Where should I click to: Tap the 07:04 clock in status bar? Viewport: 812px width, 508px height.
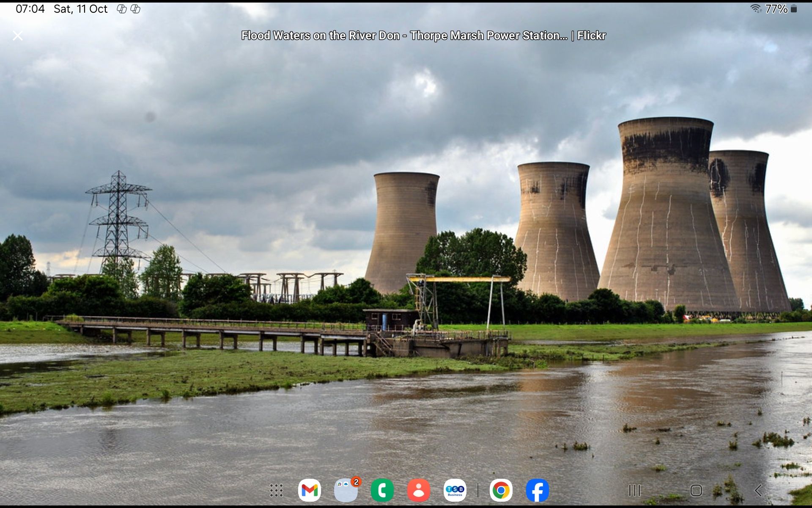pyautogui.click(x=30, y=9)
